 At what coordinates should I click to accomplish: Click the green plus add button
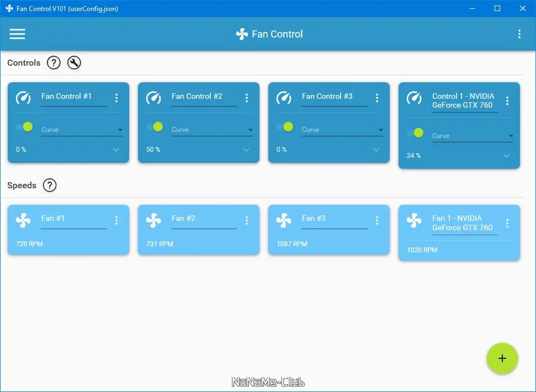tap(502, 358)
